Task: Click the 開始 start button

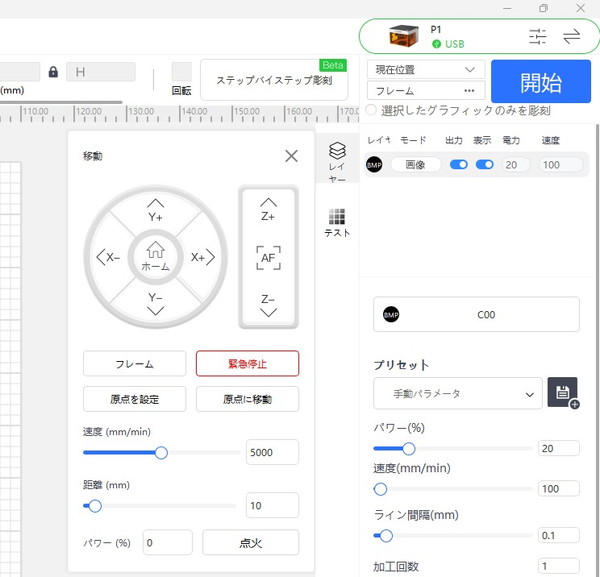Action: pyautogui.click(x=541, y=81)
